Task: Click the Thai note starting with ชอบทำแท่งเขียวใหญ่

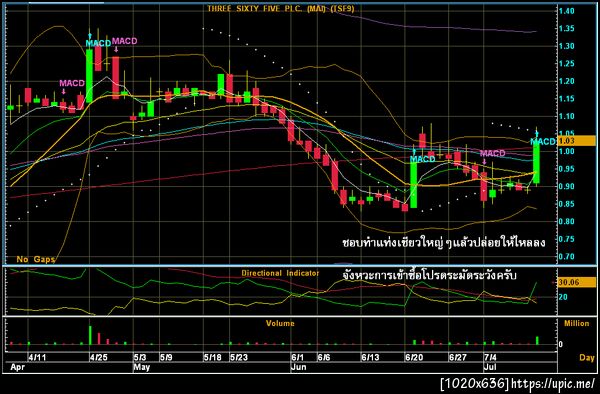Action: [x=444, y=243]
